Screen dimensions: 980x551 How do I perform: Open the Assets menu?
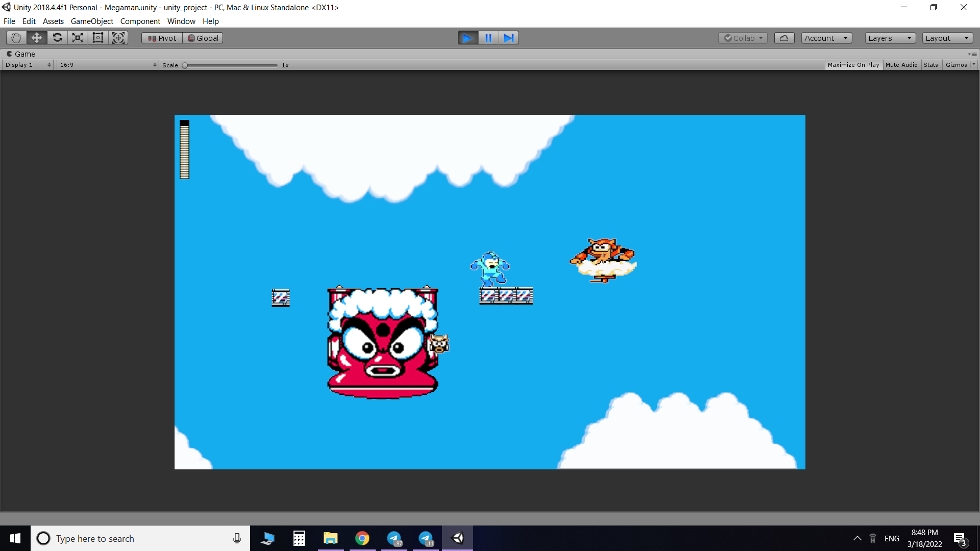coord(53,21)
